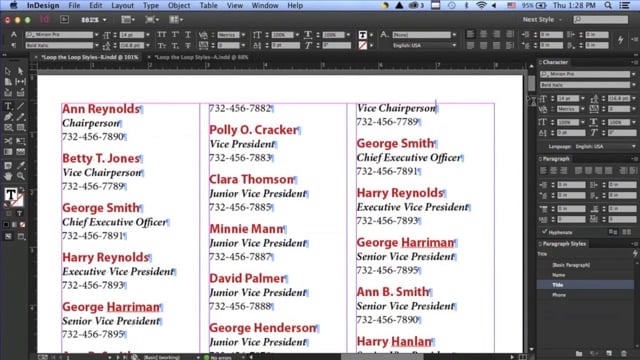Viewport: 640px width, 360px height.
Task: Toggle the Hyphenate checkbox
Action: coord(544,232)
